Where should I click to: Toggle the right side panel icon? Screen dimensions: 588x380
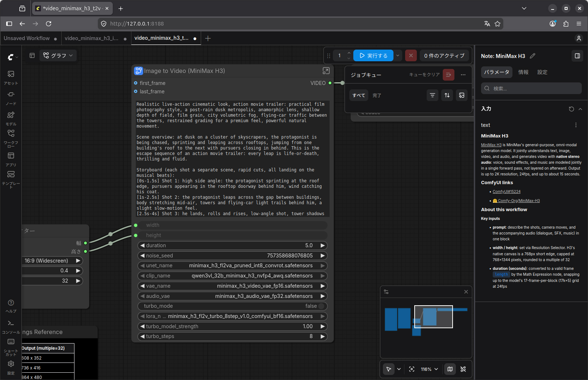click(x=577, y=56)
